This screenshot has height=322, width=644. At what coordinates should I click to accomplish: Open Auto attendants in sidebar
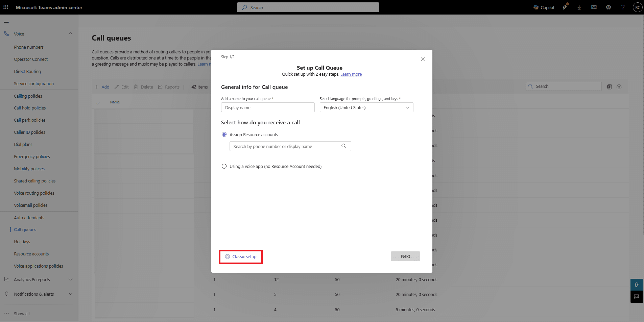point(29,218)
